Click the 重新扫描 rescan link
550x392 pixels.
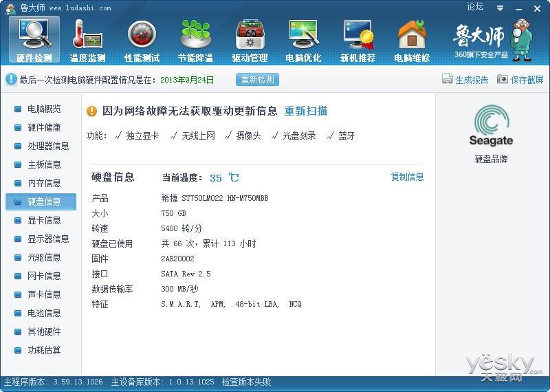click(306, 111)
